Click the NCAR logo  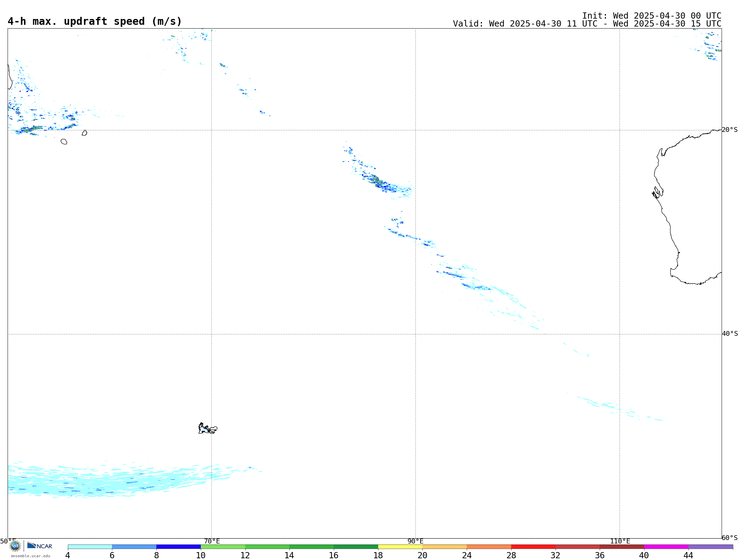(40, 546)
